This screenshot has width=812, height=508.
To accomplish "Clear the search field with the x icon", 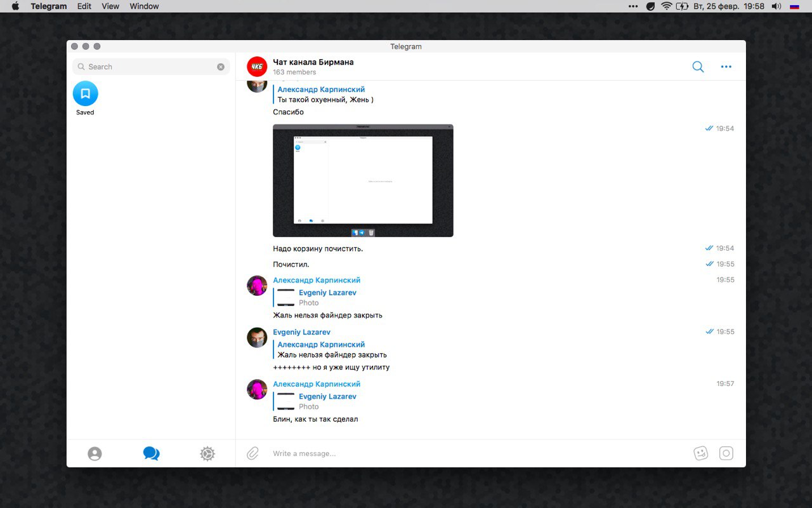I will tap(221, 67).
